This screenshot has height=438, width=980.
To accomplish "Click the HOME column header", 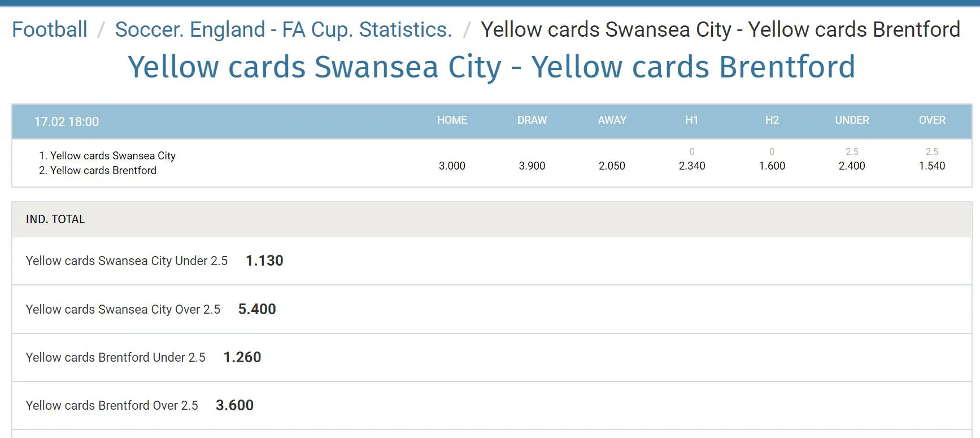I will [452, 120].
